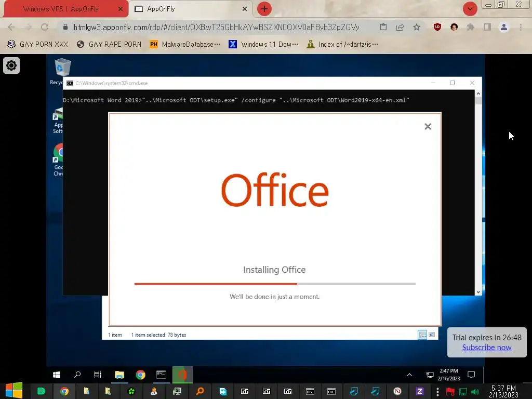Close the Office installer dialog
Viewport: 532px width, 399px height.
[x=428, y=127]
